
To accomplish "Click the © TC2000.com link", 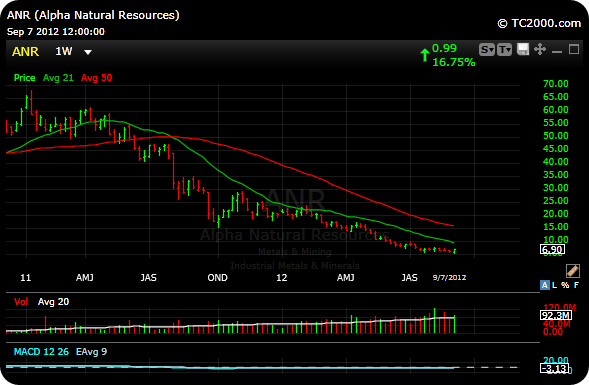I will click(539, 23).
